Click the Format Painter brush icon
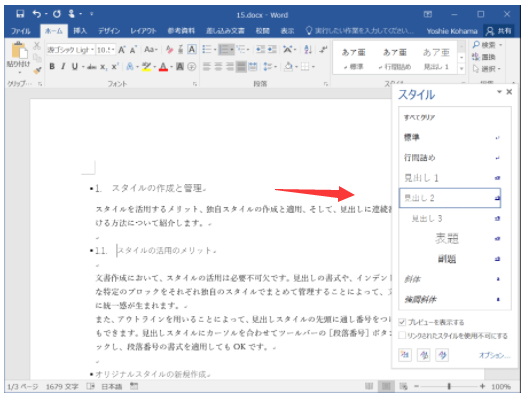526x398 pixels. [x=37, y=70]
